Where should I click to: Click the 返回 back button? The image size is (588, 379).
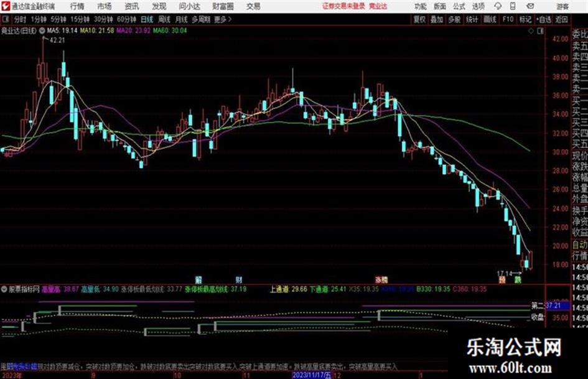561,19
